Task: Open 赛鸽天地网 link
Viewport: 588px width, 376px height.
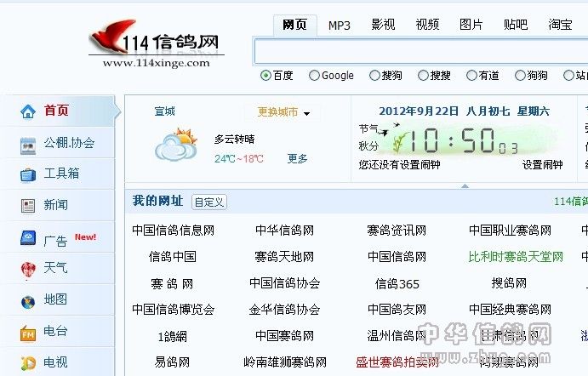Action: pos(284,257)
